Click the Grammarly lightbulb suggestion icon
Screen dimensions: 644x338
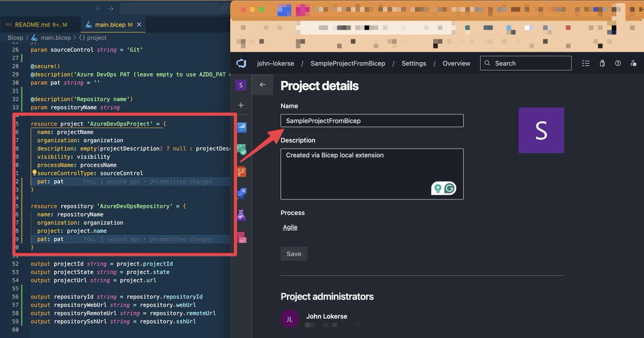(x=438, y=188)
